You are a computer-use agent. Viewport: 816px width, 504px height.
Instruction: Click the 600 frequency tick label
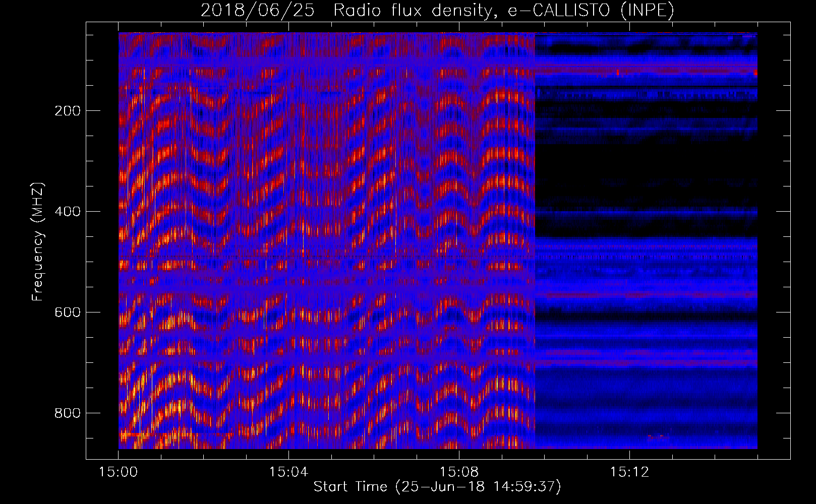(67, 312)
